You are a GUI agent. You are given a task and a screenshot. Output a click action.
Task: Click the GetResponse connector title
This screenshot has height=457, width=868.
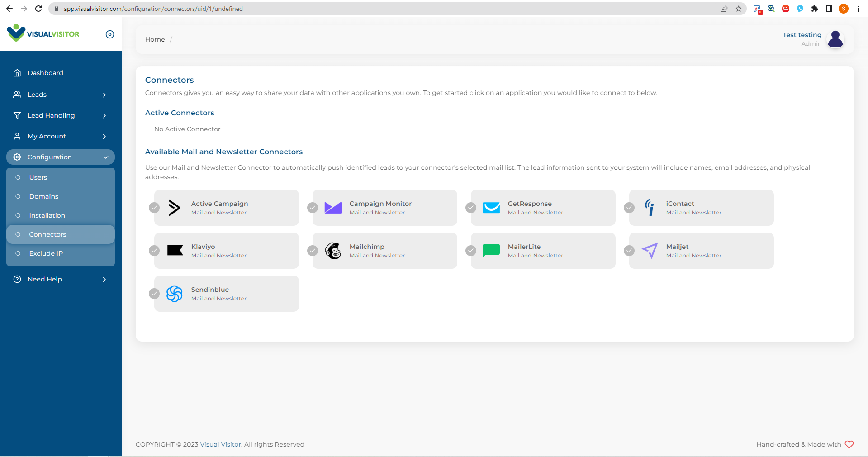pyautogui.click(x=530, y=204)
